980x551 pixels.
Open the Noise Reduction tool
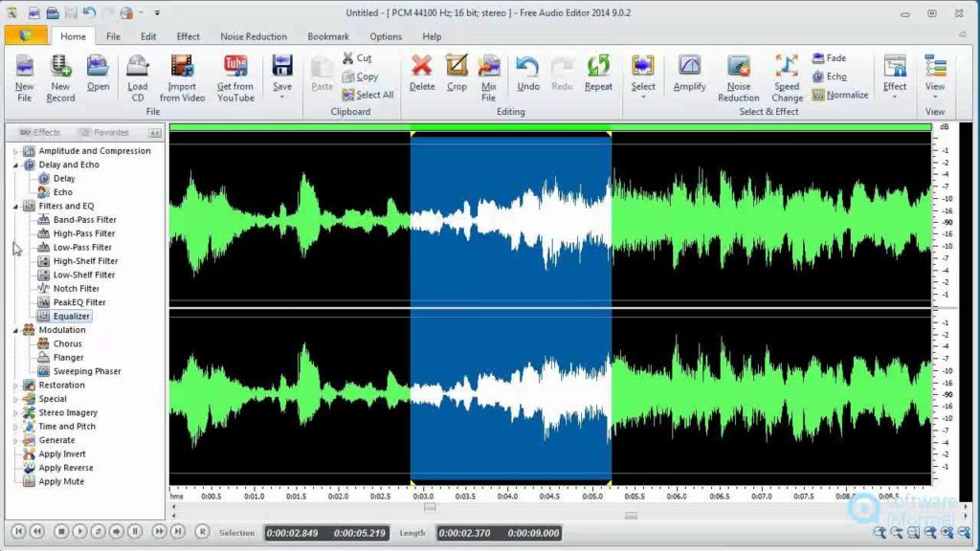tap(738, 67)
